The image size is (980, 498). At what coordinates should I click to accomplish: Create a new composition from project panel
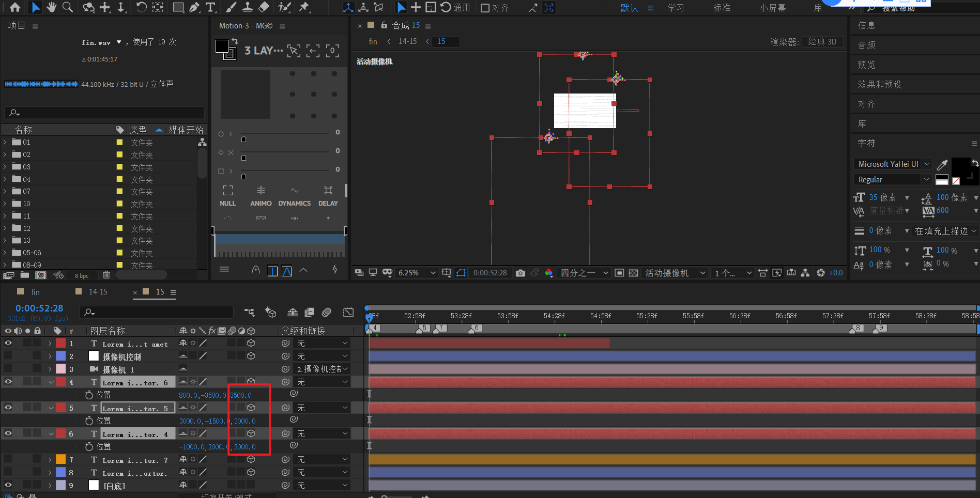[41, 275]
